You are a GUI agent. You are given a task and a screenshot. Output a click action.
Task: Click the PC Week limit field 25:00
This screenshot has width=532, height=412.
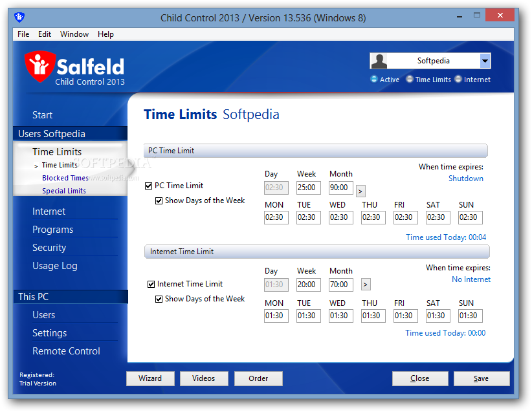tap(309, 188)
